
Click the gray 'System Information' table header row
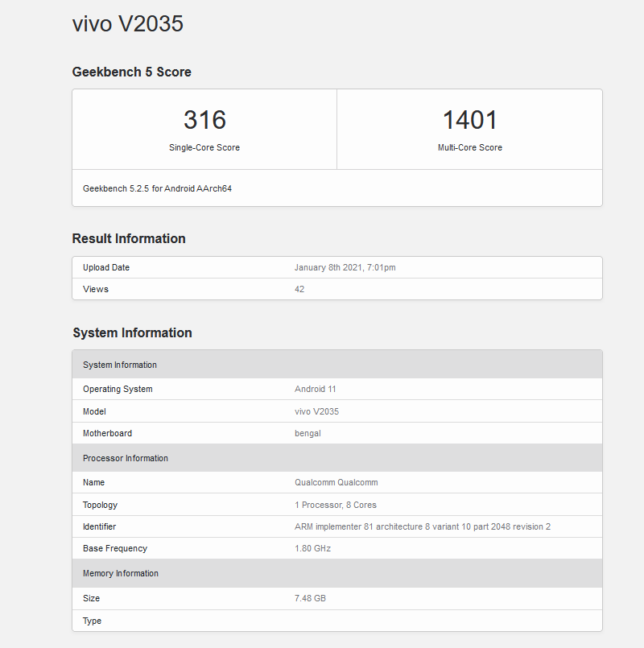coord(337,365)
